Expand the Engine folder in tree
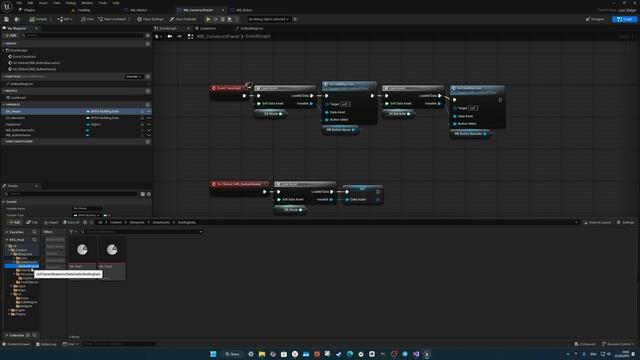Image resolution: width=640 pixels, height=360 pixels. pyautogui.click(x=9, y=310)
